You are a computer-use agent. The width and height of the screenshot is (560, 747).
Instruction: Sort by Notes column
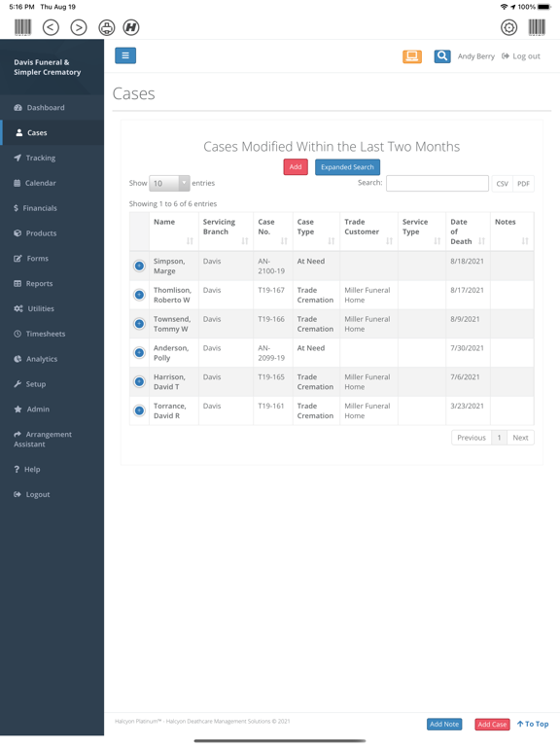pyautogui.click(x=512, y=231)
